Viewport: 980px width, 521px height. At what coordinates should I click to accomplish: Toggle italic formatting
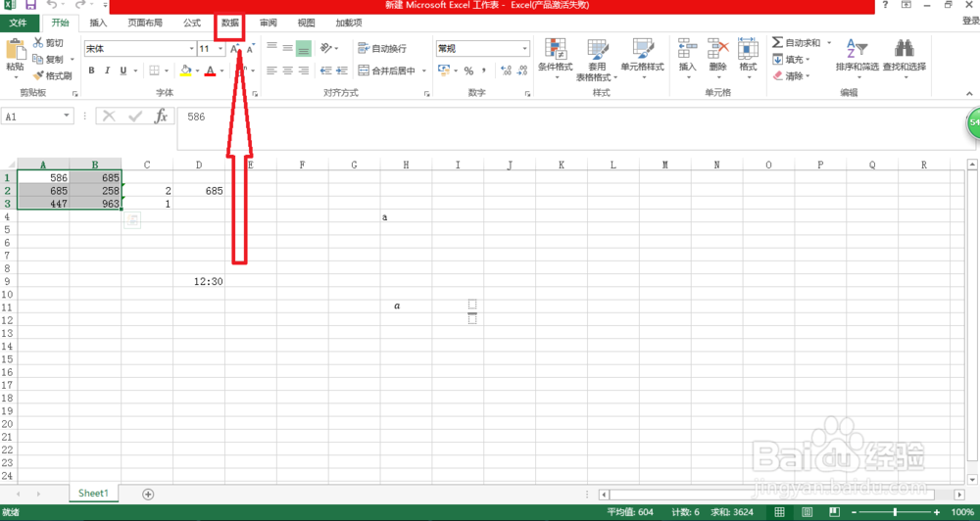pyautogui.click(x=107, y=71)
